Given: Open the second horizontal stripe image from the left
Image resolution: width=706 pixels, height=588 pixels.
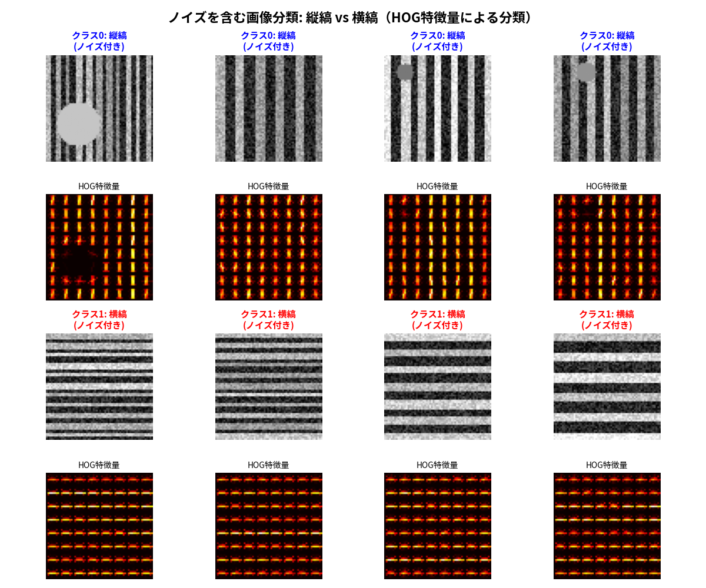Looking at the screenshot, I should click(x=268, y=386).
